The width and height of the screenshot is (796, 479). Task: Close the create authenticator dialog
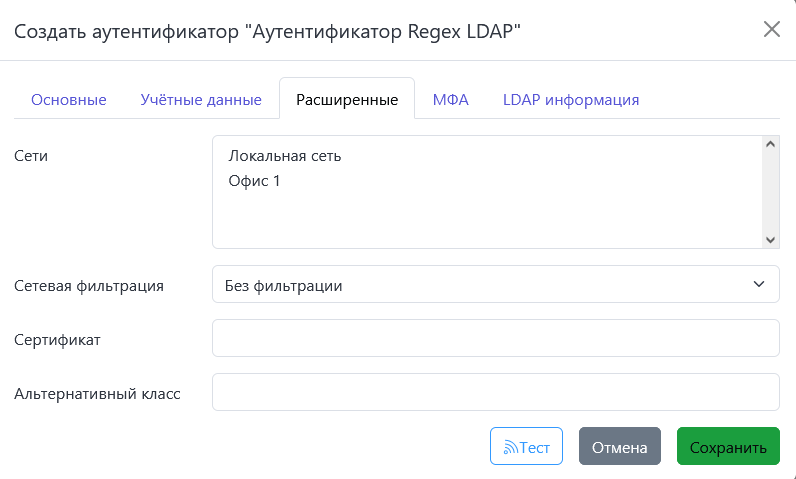(x=771, y=29)
